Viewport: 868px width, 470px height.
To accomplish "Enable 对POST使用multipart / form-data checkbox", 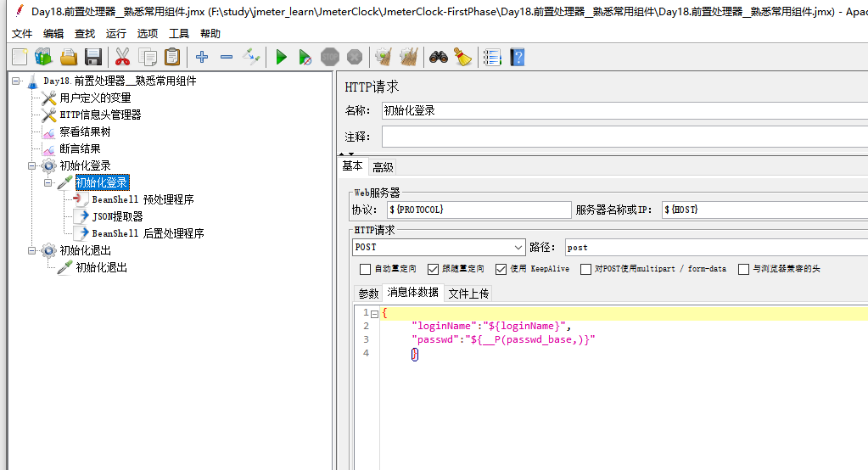I will point(585,269).
